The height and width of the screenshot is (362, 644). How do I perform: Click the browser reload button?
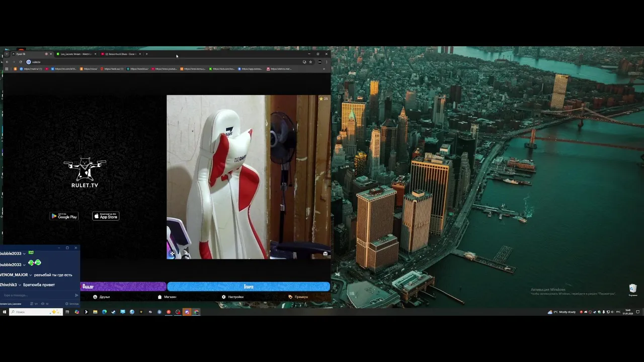[21, 62]
